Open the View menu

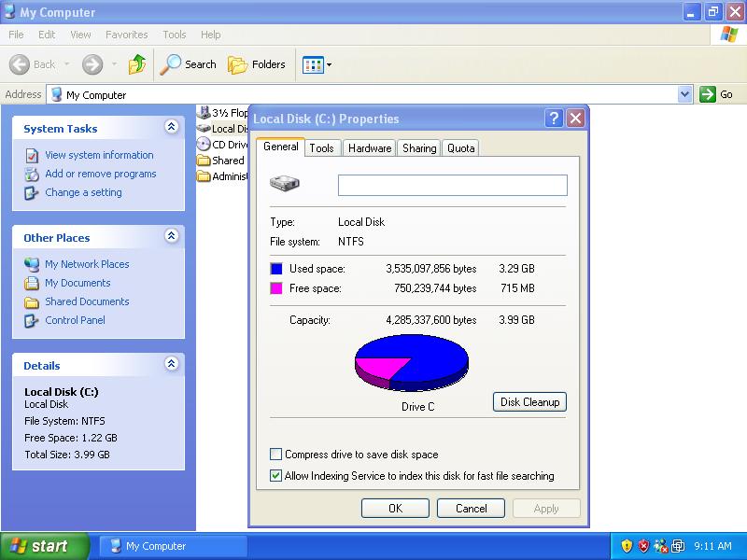point(80,35)
